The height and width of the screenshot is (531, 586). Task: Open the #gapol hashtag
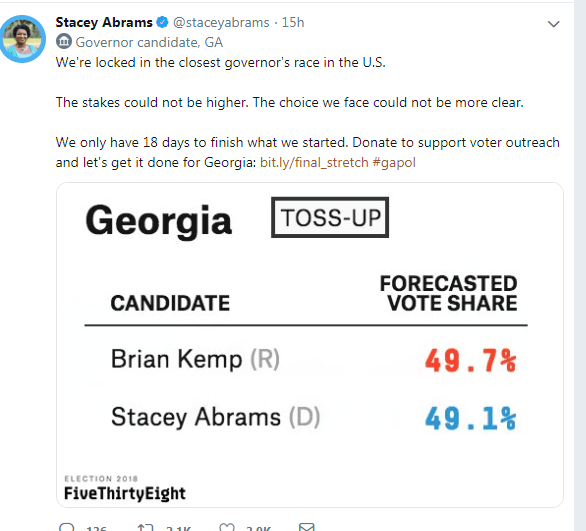(x=394, y=163)
